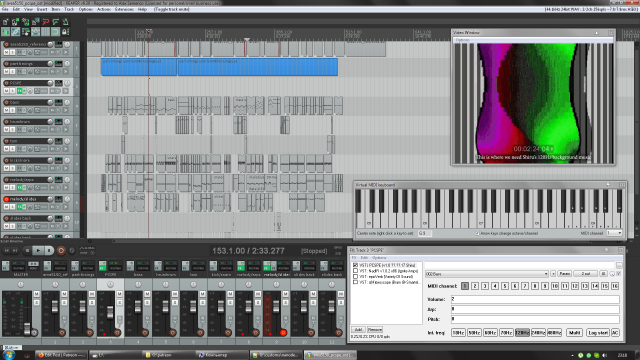Click the Master mixer FX button
This screenshot has height=360, width=640.
5,268
